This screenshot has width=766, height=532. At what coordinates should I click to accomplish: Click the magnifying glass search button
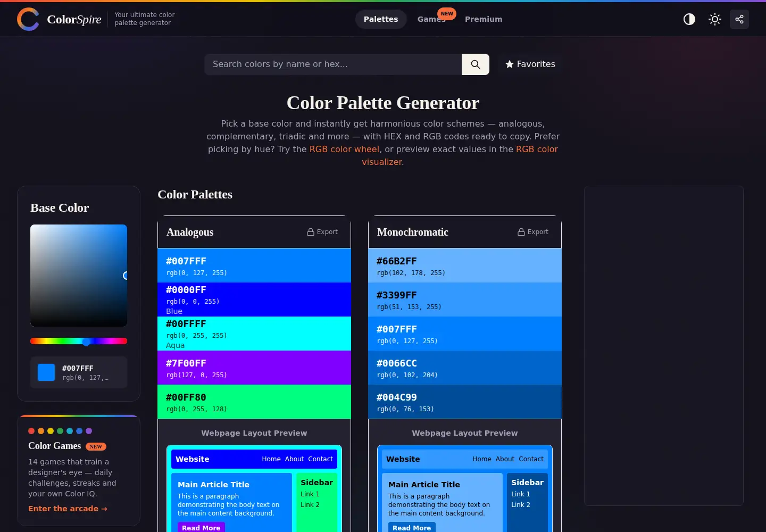(476, 64)
